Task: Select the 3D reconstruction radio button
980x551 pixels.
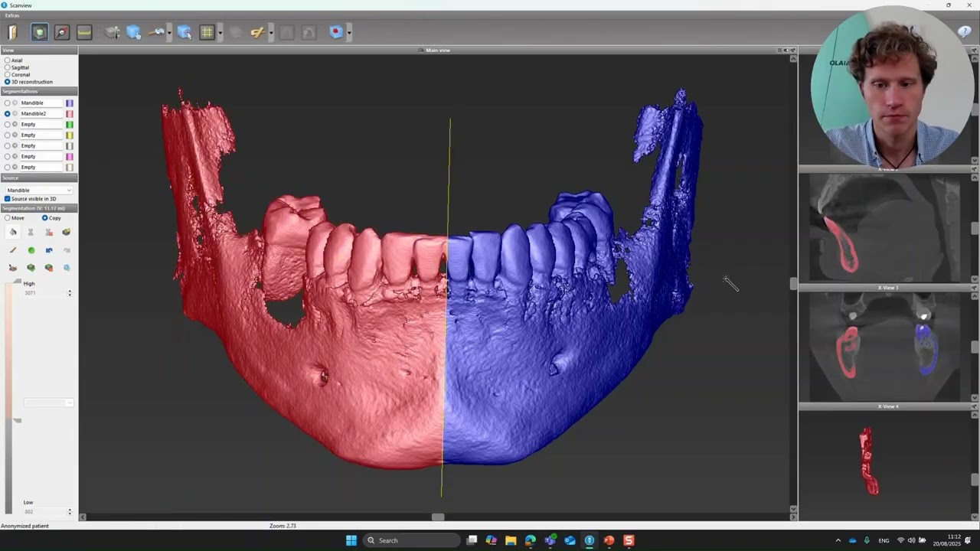Action: coord(8,82)
